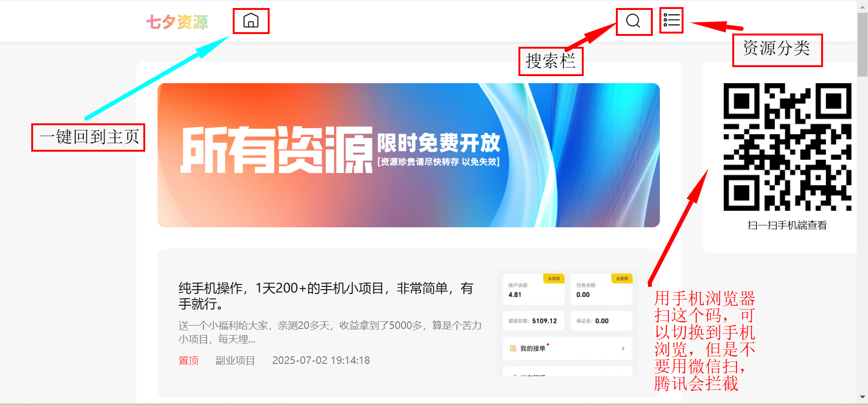868x405 pixels.
Task: Open search with the magnifying glass icon
Action: pos(633,21)
